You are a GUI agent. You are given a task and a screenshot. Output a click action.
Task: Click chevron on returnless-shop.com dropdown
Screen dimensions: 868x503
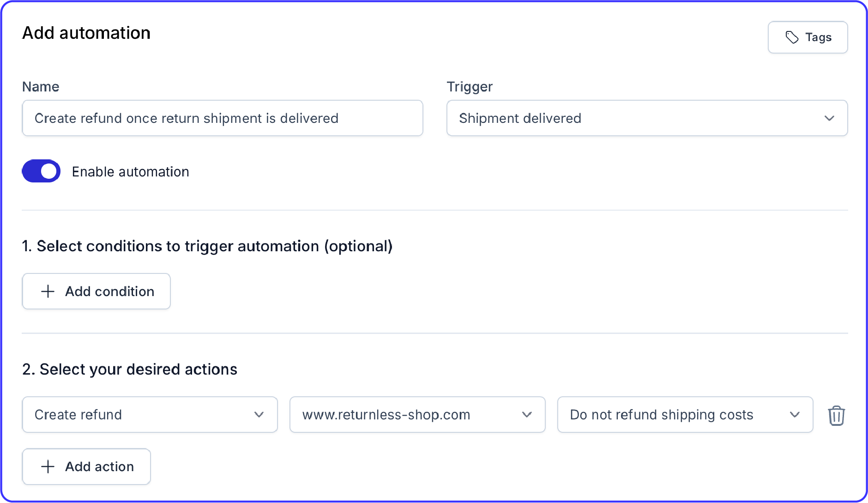(x=527, y=415)
